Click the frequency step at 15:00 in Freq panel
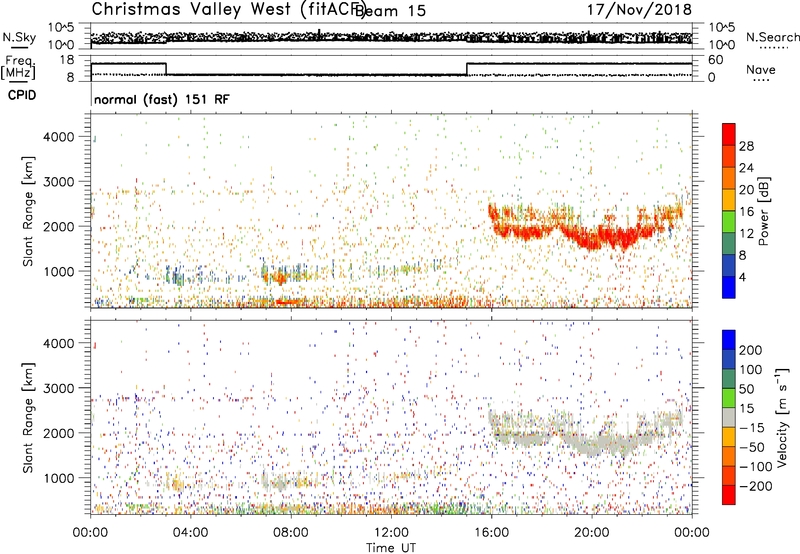The width and height of the screenshot is (800, 554). tap(467, 69)
